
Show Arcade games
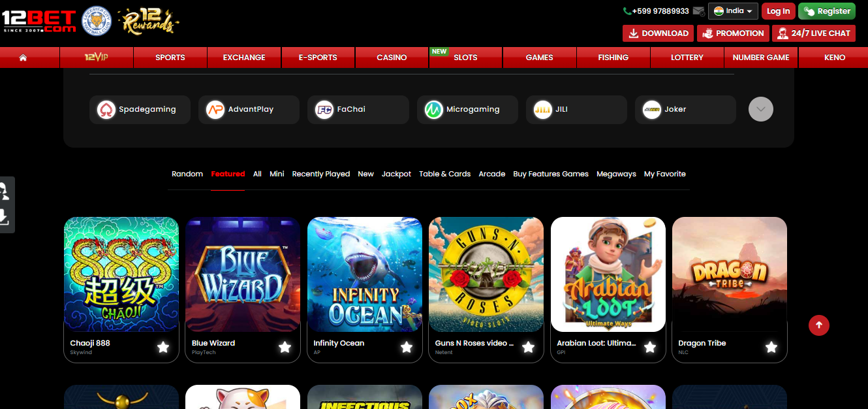tap(492, 174)
